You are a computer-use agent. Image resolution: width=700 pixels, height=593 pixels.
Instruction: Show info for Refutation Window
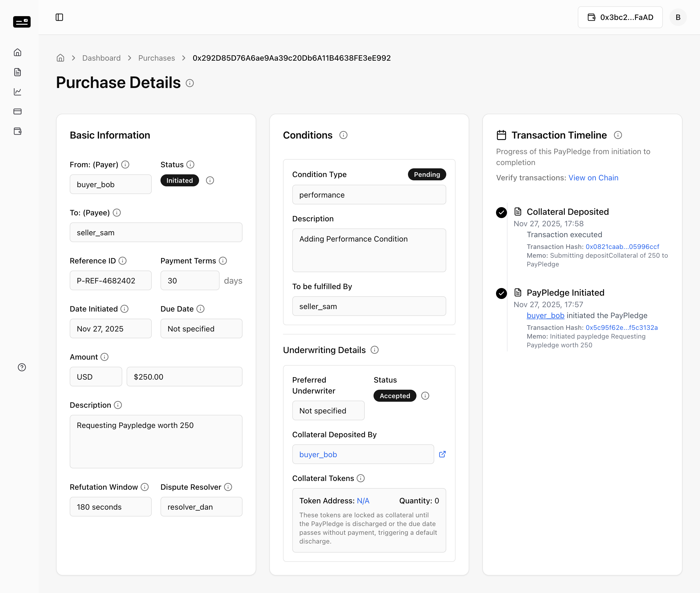click(x=145, y=487)
